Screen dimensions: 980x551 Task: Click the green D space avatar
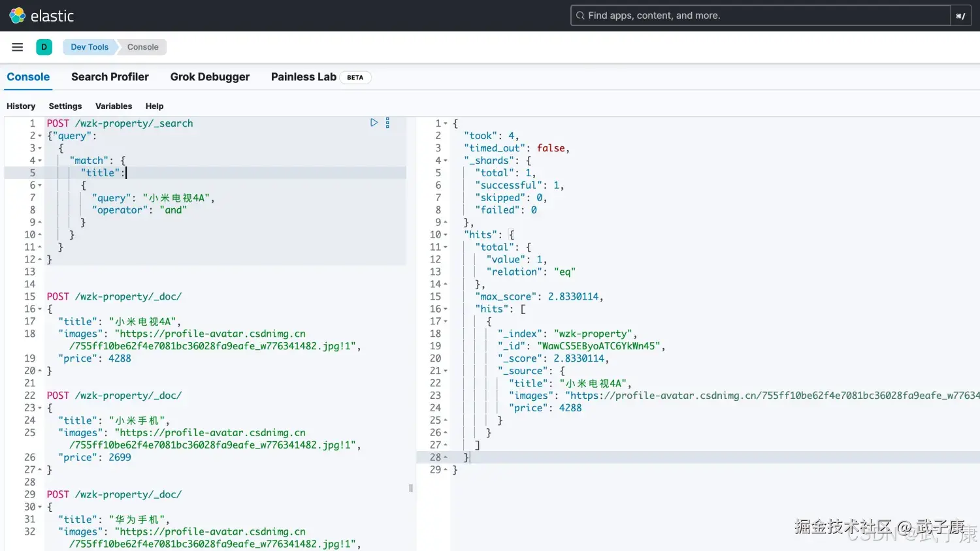(x=44, y=46)
